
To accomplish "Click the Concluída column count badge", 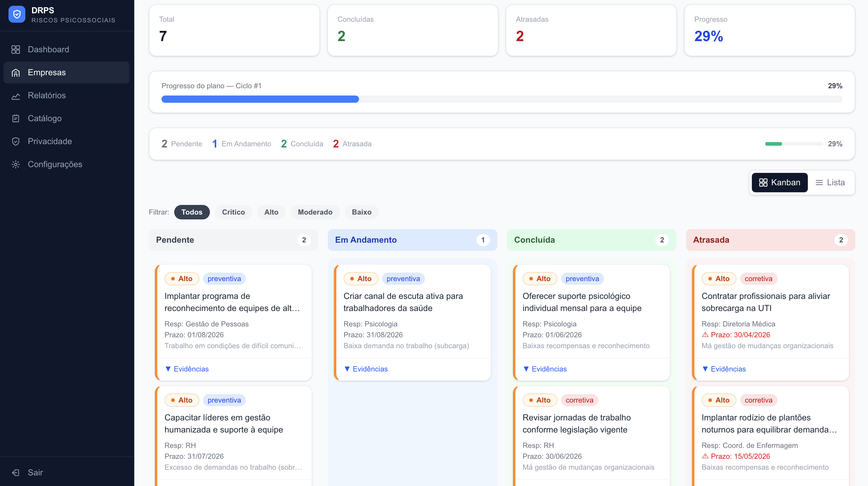I will (x=662, y=240).
